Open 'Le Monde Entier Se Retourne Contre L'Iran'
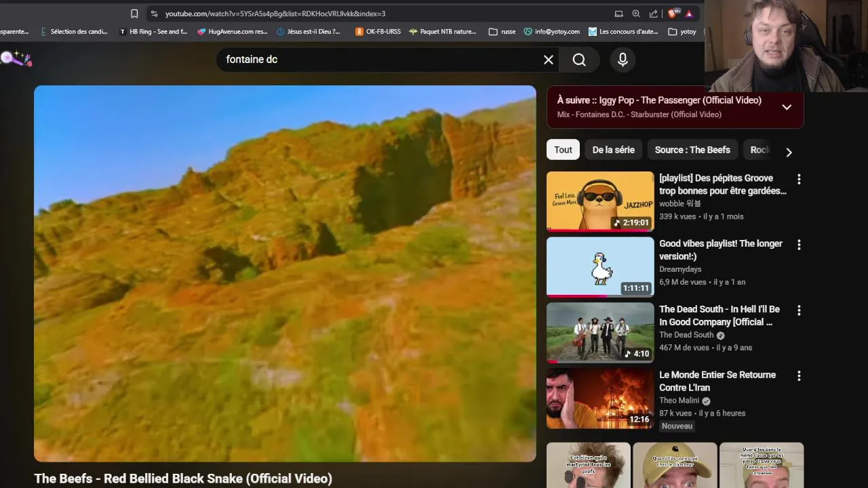Image resolution: width=868 pixels, height=488 pixels. pyautogui.click(x=717, y=381)
